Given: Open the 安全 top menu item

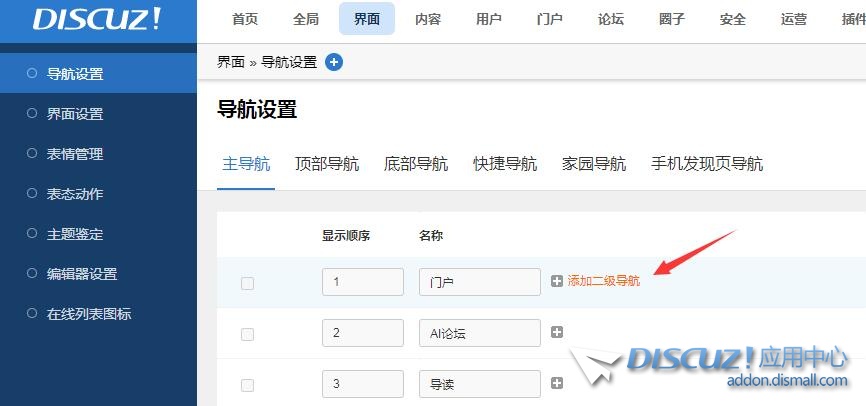Looking at the screenshot, I should pyautogui.click(x=733, y=19).
